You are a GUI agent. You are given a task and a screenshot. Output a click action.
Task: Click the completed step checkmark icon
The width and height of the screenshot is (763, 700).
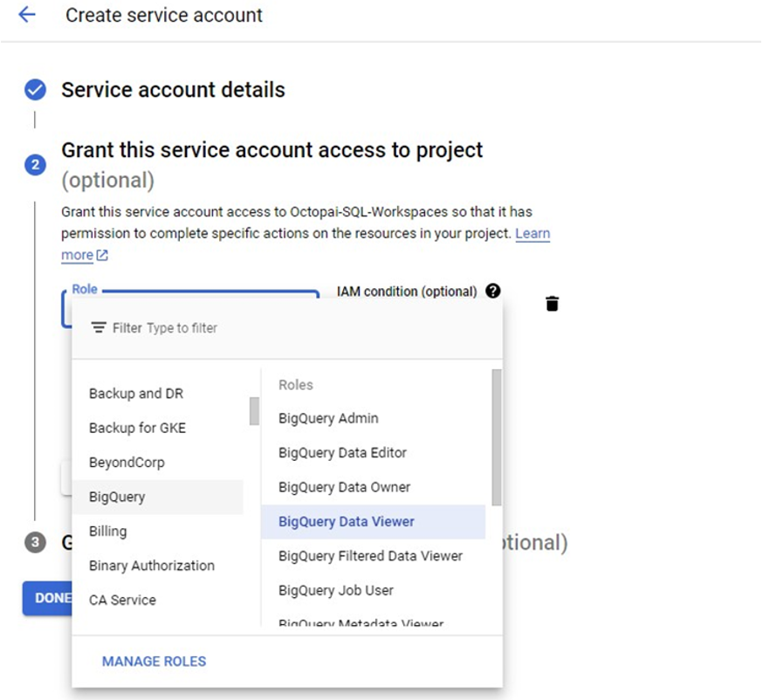(35, 90)
